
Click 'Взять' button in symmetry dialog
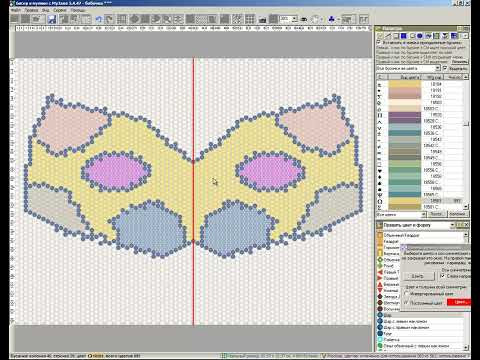tap(418, 276)
